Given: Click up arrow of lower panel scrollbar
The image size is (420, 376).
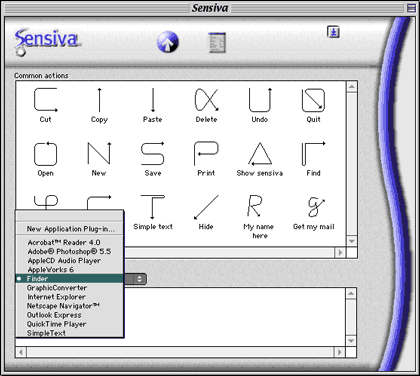Looking at the screenshot, I should (351, 293).
